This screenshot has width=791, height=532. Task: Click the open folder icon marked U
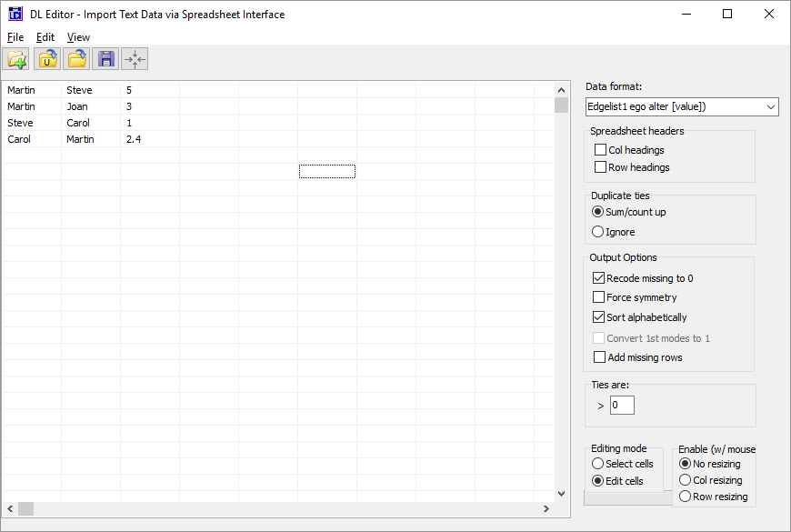[x=46, y=60]
